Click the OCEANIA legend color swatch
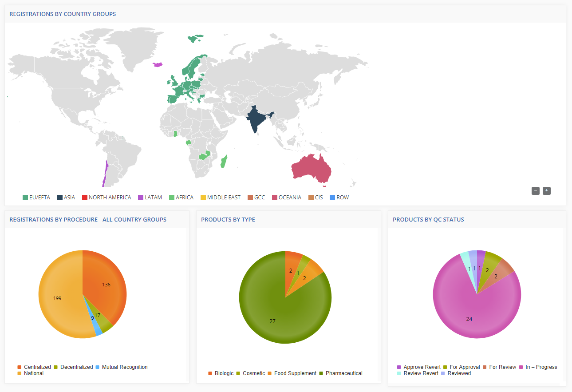Image resolution: width=572 pixels, height=392 pixels. click(x=275, y=198)
